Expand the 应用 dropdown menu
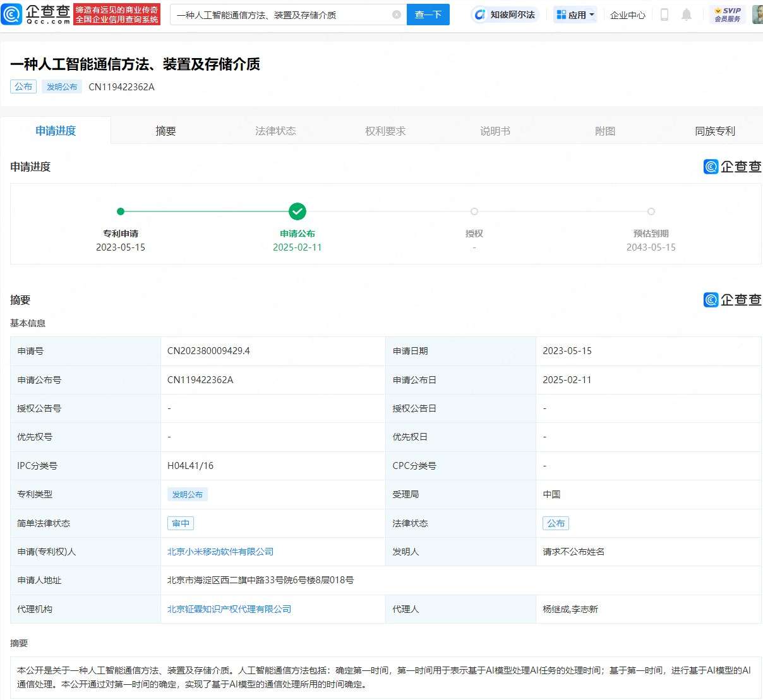The height and width of the screenshot is (700, 763). point(575,14)
